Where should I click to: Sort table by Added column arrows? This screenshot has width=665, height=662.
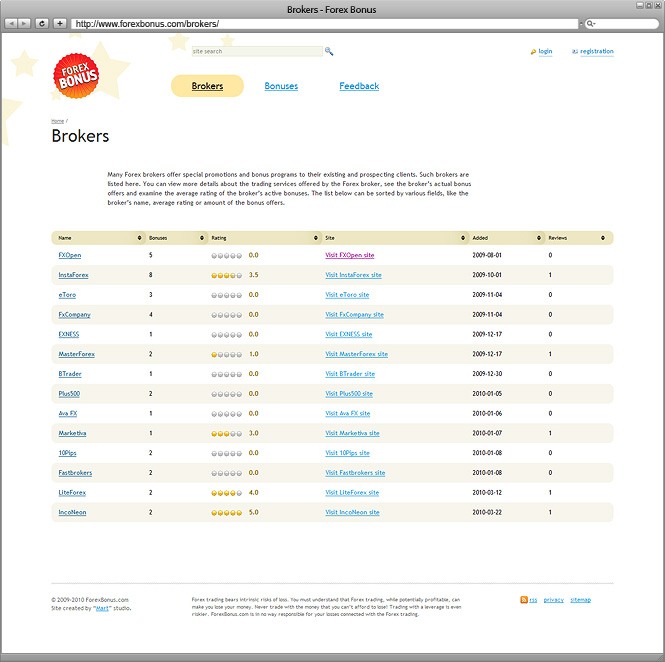(539, 238)
